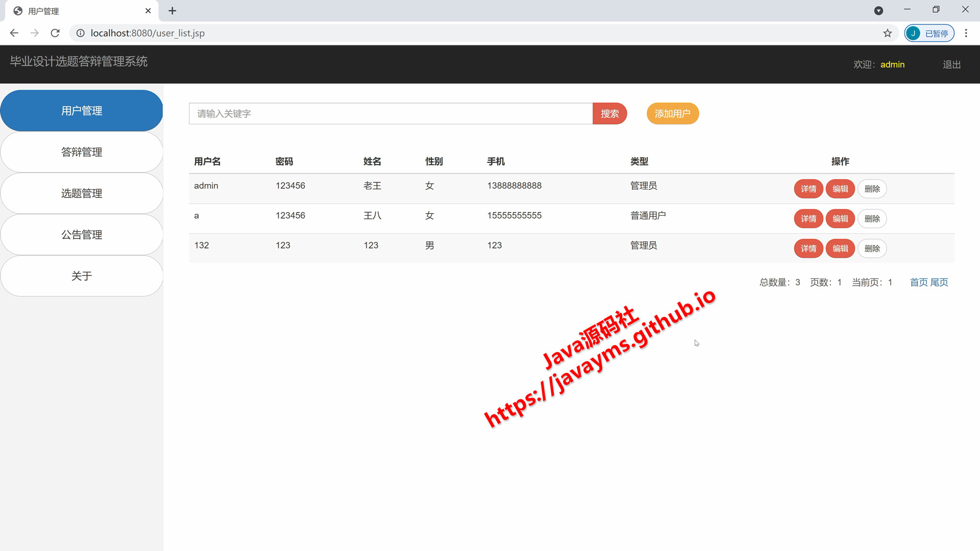Minimize the browser window

coord(907,10)
